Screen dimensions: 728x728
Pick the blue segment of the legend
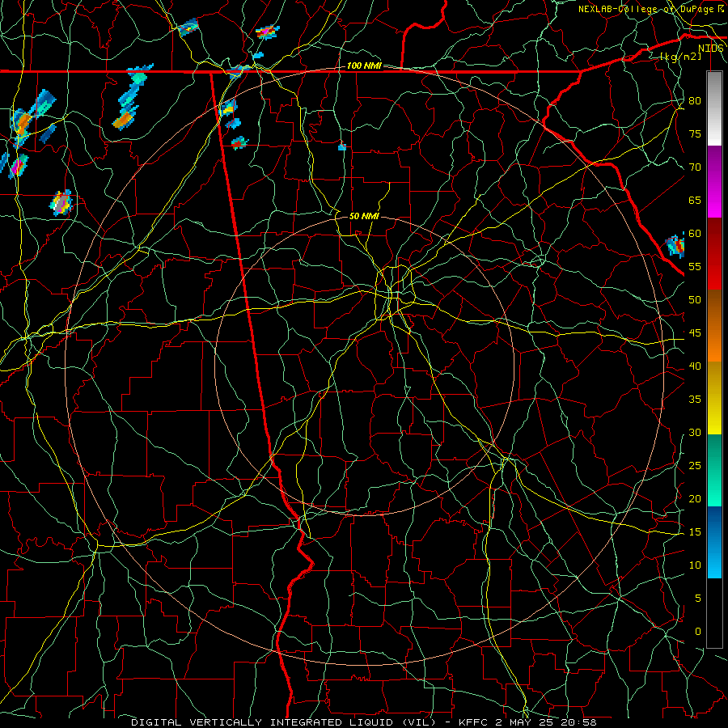(x=714, y=542)
